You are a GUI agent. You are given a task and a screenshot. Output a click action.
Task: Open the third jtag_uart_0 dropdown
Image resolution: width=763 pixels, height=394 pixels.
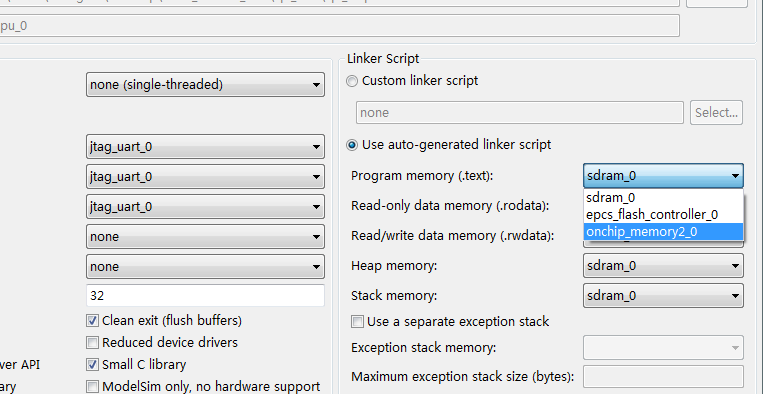(205, 207)
